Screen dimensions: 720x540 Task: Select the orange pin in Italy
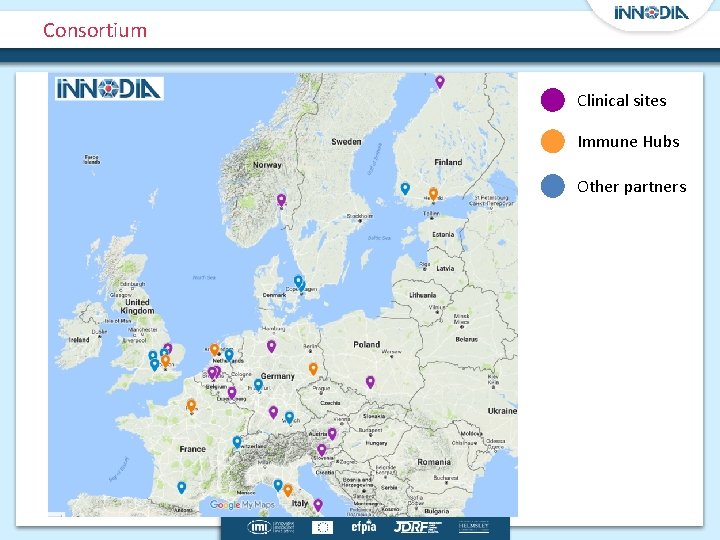pos(288,490)
